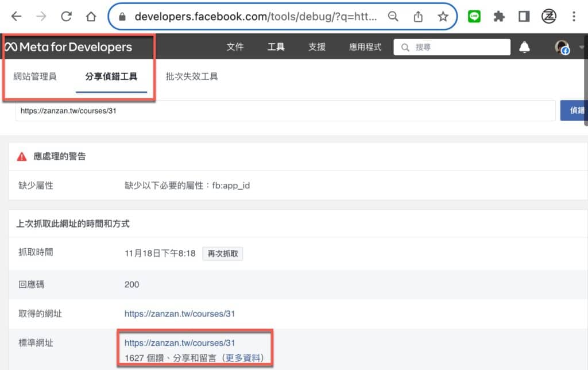The height and width of the screenshot is (370, 588).
Task: Share this page using the share icon
Action: (x=418, y=17)
